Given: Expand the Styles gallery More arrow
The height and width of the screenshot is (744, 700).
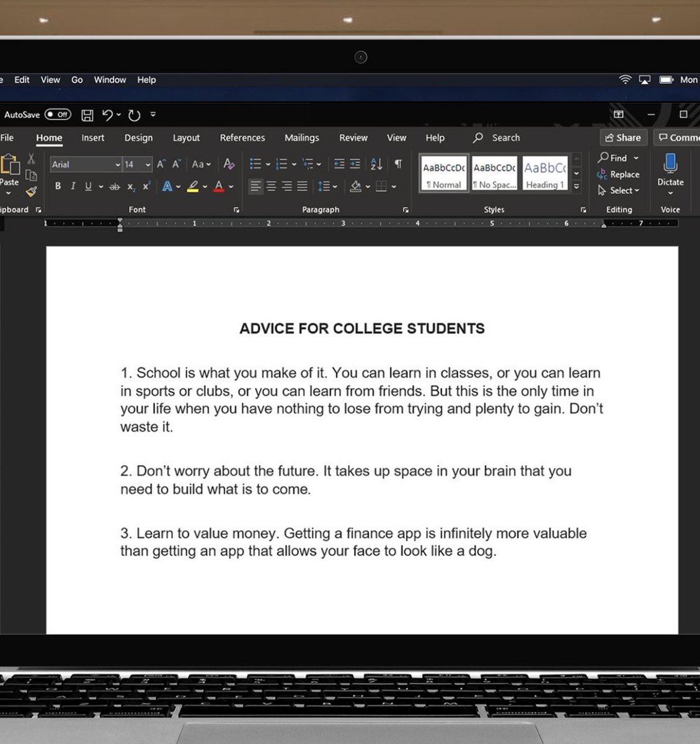Looking at the screenshot, I should click(x=577, y=186).
